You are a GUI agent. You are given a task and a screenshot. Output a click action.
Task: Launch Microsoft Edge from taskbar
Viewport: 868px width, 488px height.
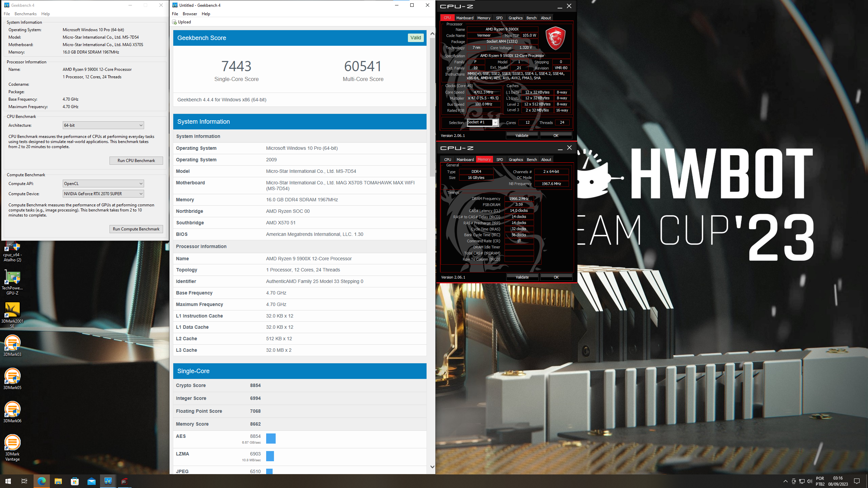pyautogui.click(x=41, y=481)
